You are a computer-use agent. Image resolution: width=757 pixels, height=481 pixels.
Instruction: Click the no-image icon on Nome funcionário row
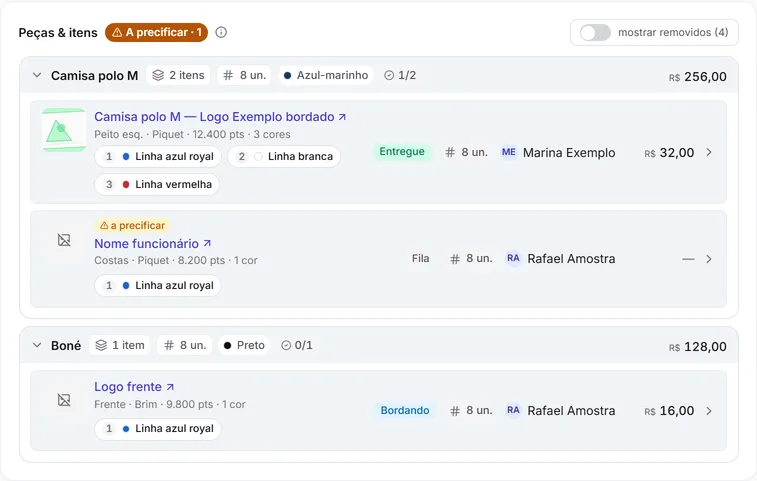pos(64,240)
